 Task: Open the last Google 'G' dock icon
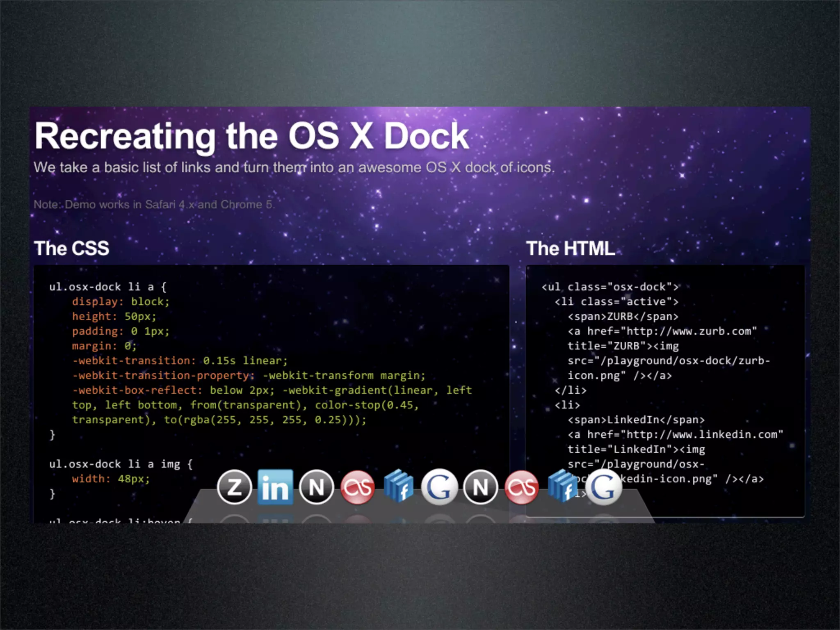[x=603, y=487]
